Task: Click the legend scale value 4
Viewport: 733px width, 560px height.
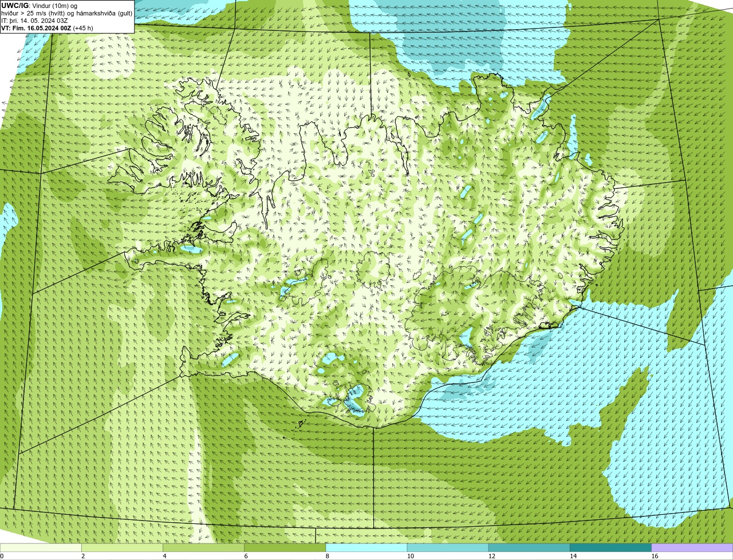Action: tap(164, 556)
